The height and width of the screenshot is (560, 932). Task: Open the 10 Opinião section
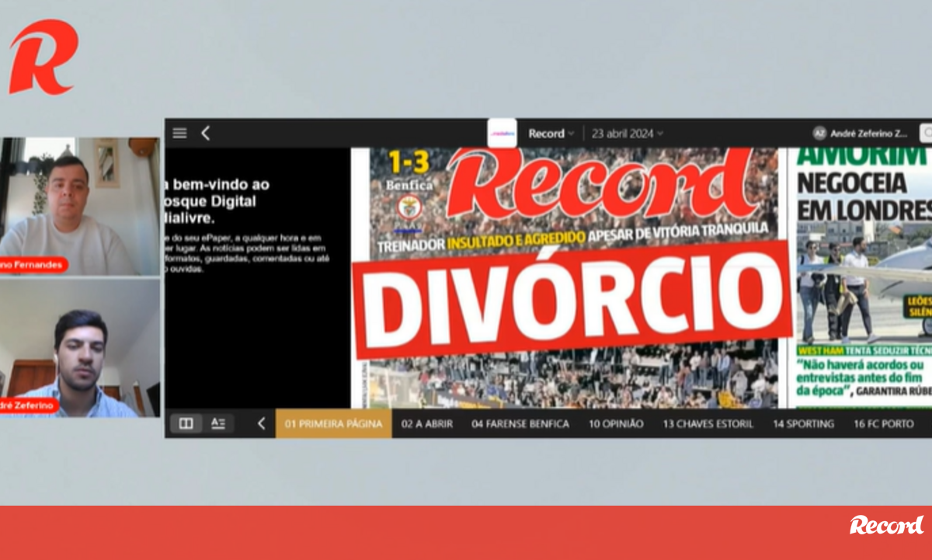tap(615, 423)
